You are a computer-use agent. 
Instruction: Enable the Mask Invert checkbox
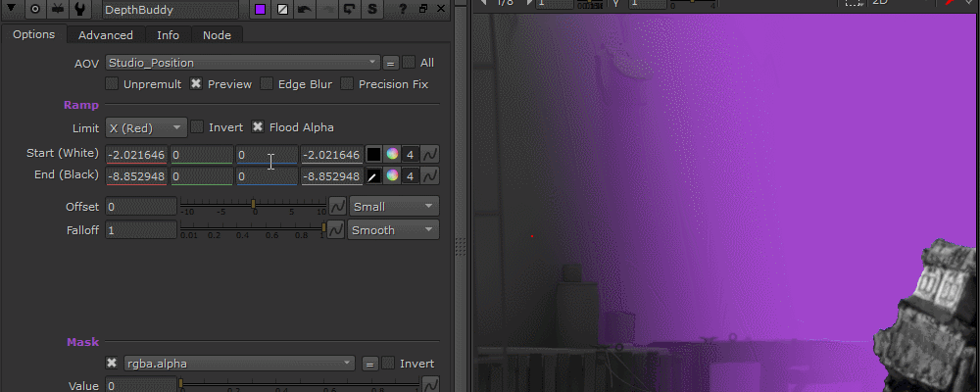point(388,363)
